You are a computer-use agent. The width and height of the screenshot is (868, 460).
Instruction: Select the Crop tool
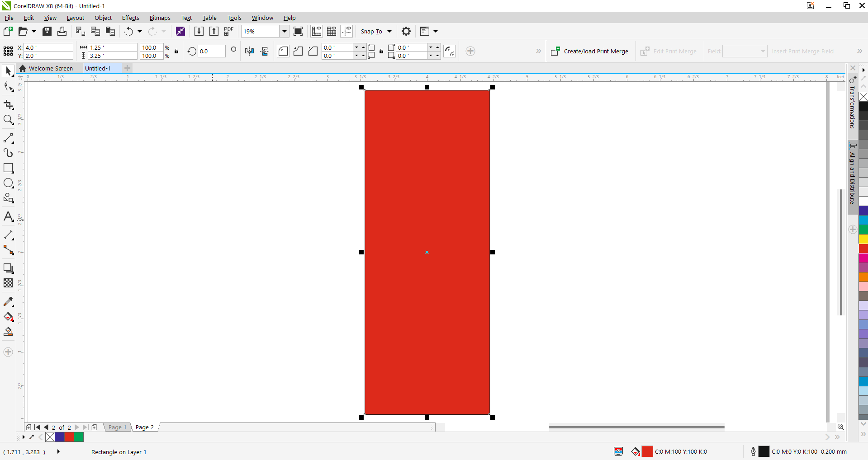(8, 105)
